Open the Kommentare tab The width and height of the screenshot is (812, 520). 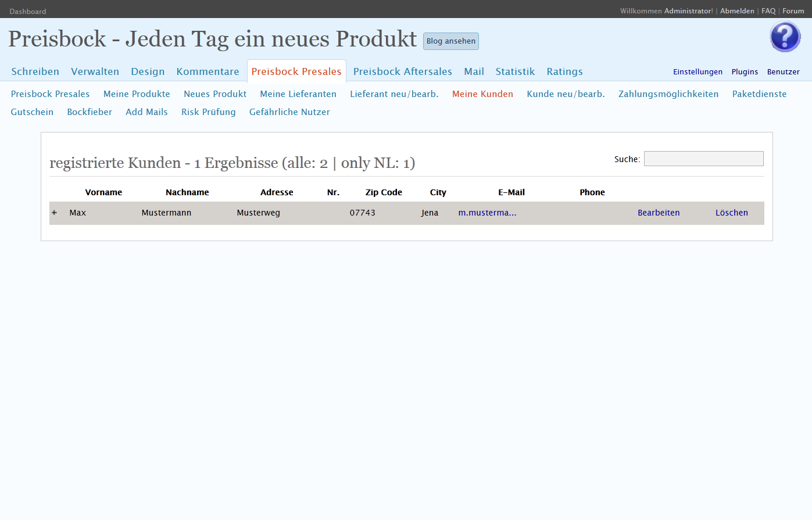208,71
